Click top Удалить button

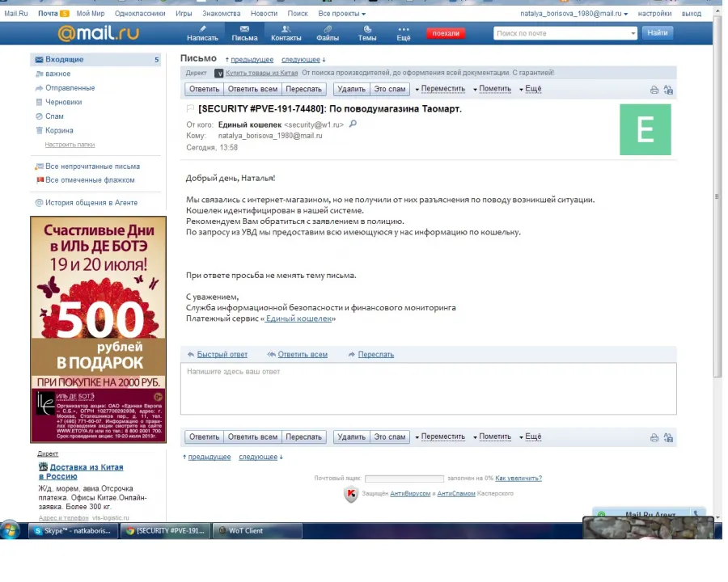point(352,89)
